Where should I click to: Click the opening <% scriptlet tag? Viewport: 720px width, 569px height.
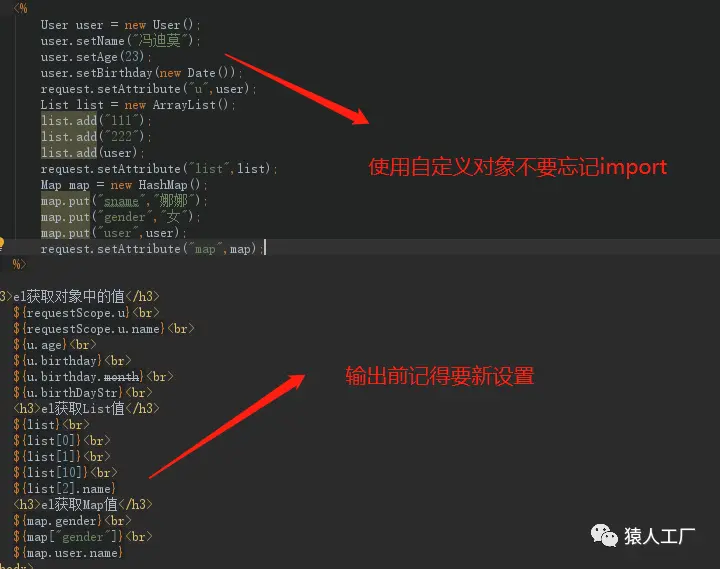point(21,8)
